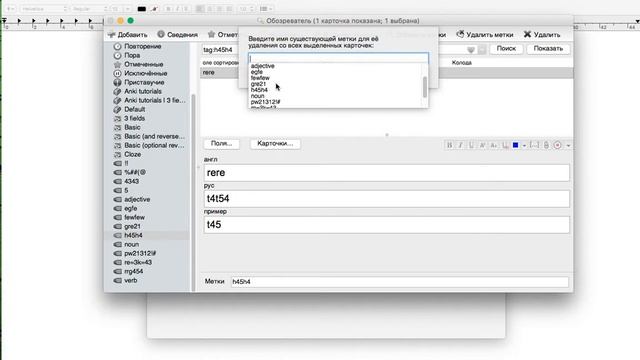Select the verb tag in sidebar
The image size is (640, 360).
click(x=126, y=280)
